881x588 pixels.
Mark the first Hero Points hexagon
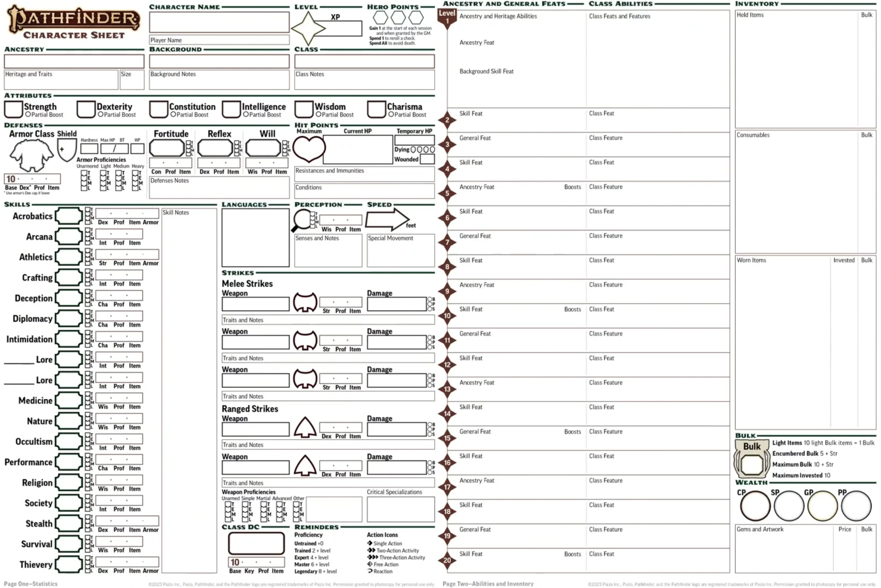tap(381, 17)
